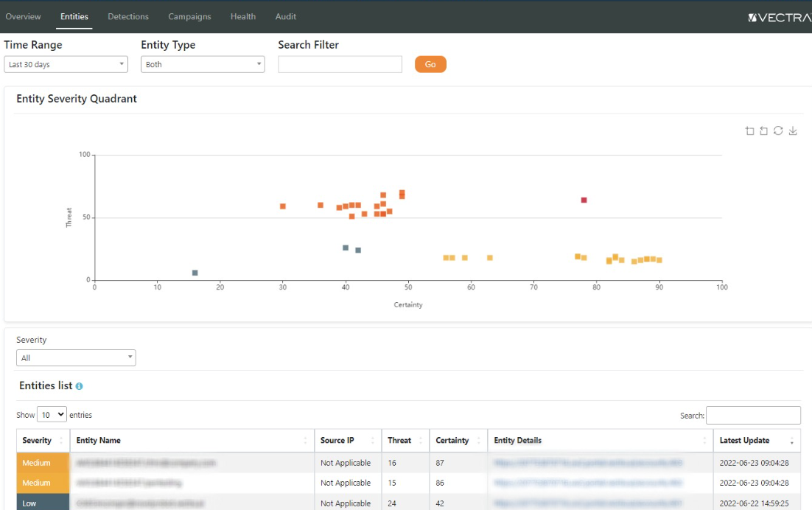Switch to the Detections tab
The image size is (812, 510).
tap(128, 16)
